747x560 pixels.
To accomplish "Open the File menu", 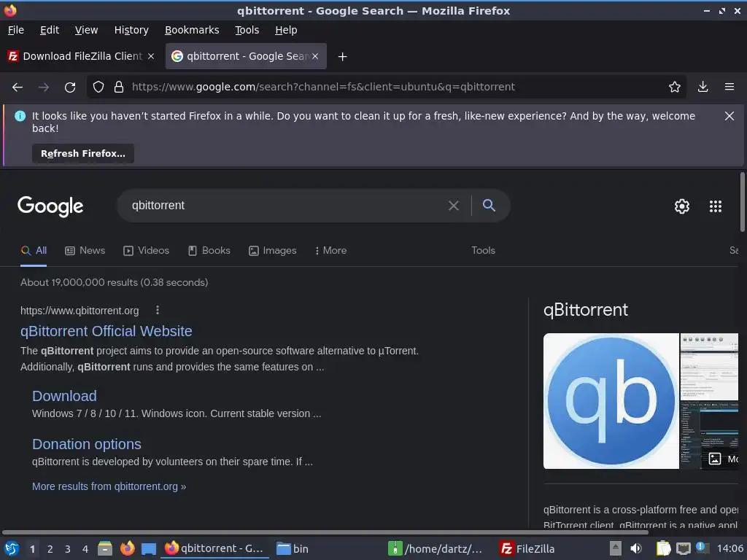I will (16, 30).
